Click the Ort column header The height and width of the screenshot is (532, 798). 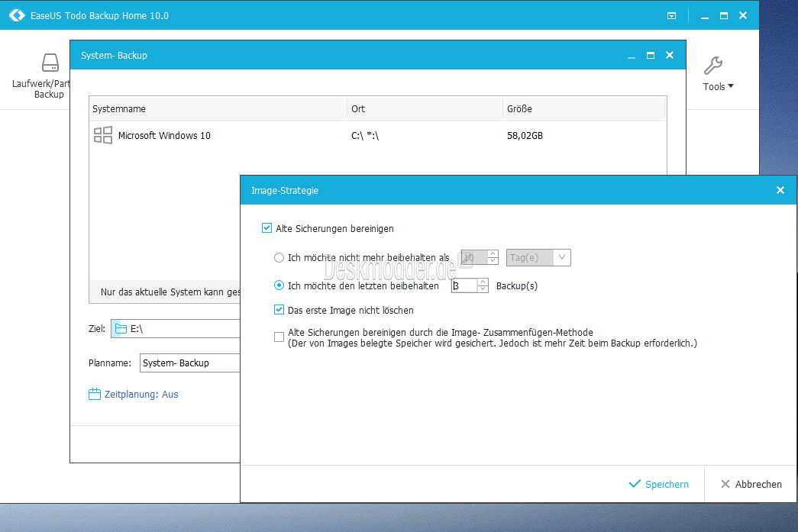tap(425, 108)
